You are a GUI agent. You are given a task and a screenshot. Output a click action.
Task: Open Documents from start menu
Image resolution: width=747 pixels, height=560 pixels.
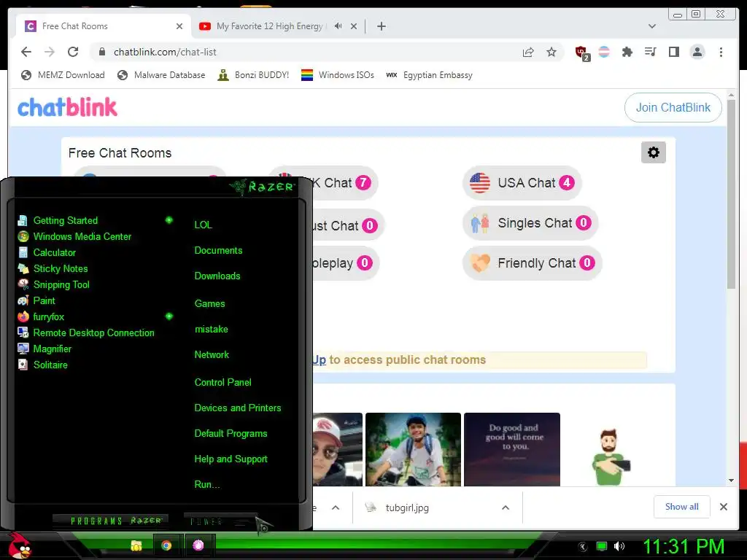[x=218, y=251]
